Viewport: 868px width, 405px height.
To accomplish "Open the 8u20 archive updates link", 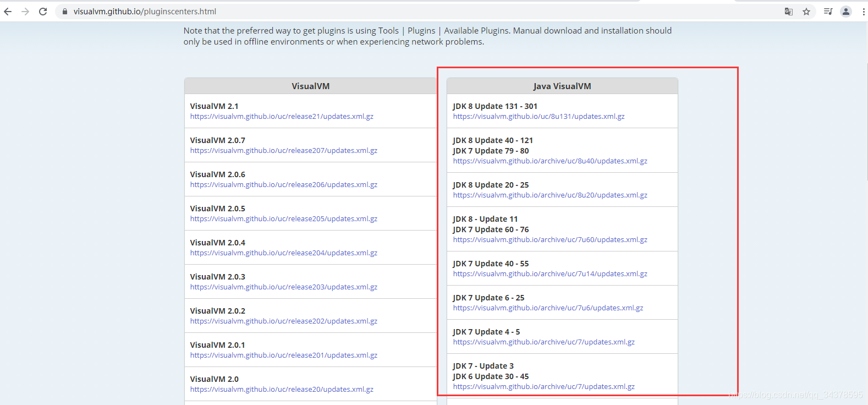I will (x=550, y=195).
